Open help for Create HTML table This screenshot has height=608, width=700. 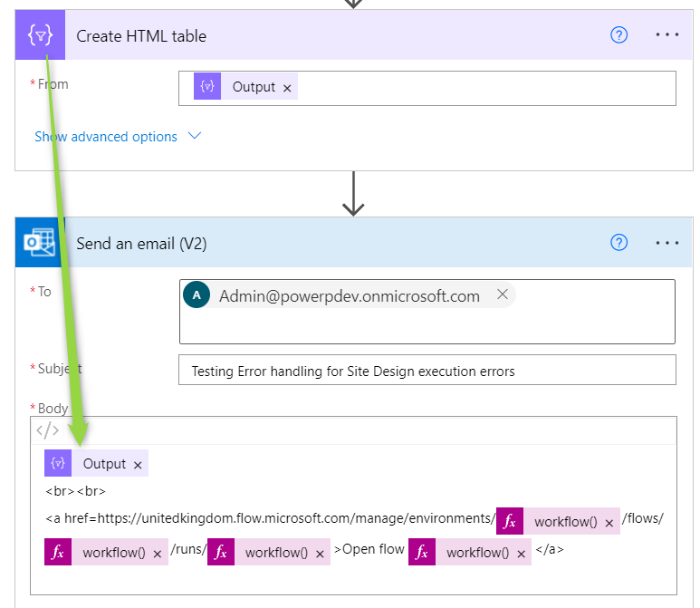tap(619, 35)
